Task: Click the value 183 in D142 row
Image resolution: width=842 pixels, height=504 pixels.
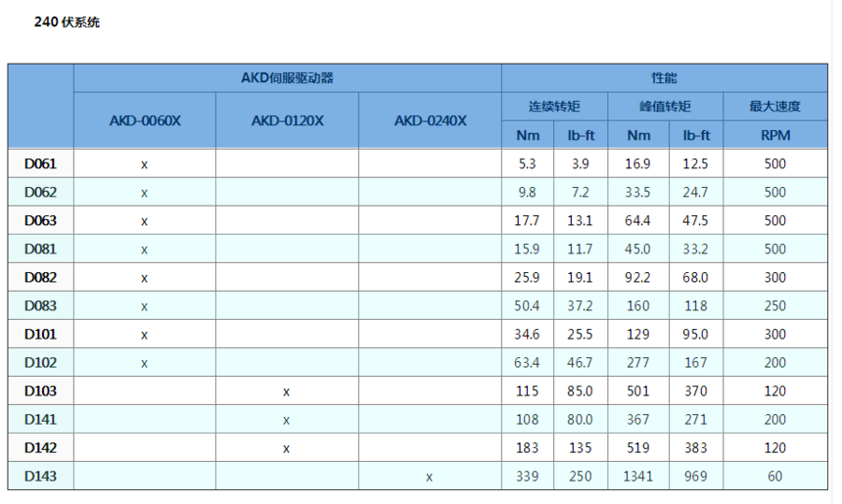Action: [x=528, y=448]
